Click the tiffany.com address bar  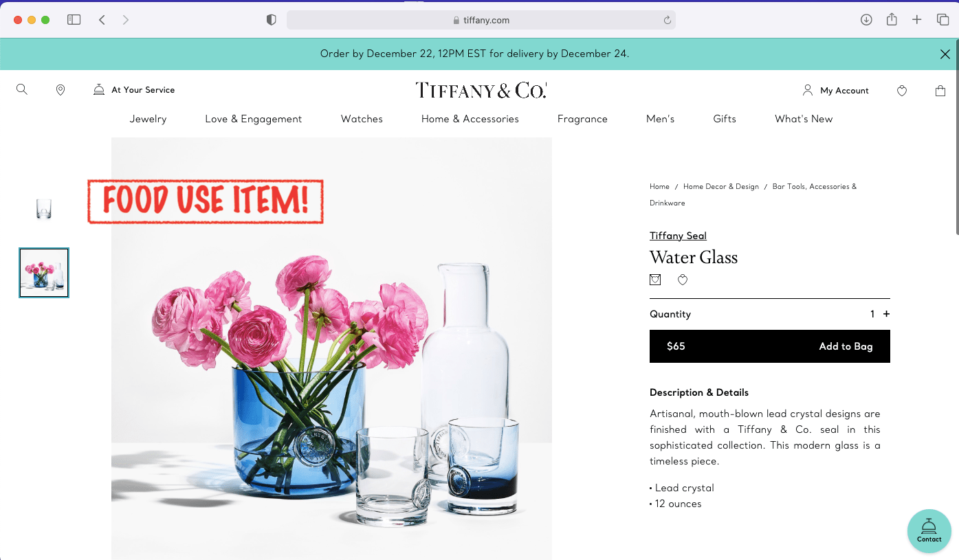pyautogui.click(x=481, y=20)
